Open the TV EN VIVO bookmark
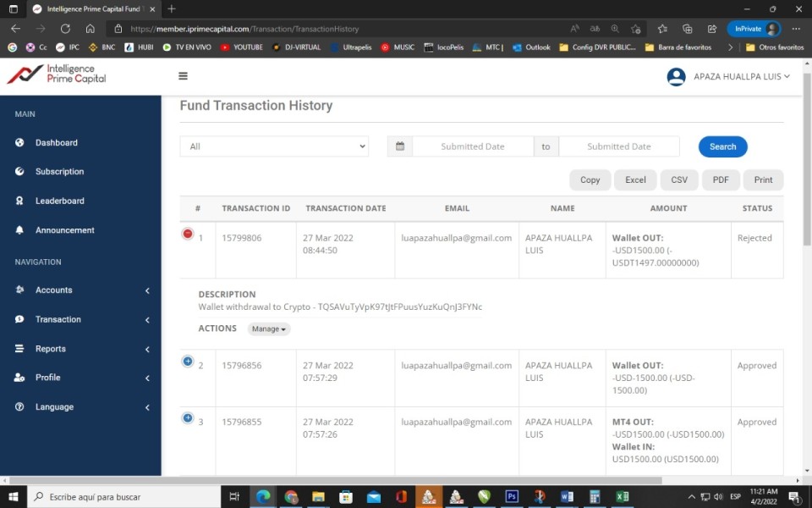The width and height of the screenshot is (812, 508). (x=187, y=47)
